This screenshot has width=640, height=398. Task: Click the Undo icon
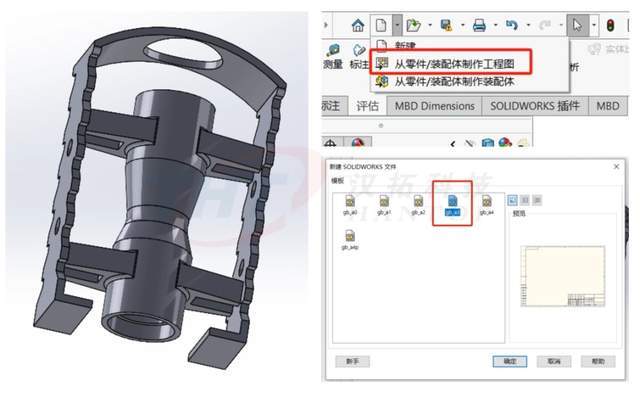coord(512,25)
